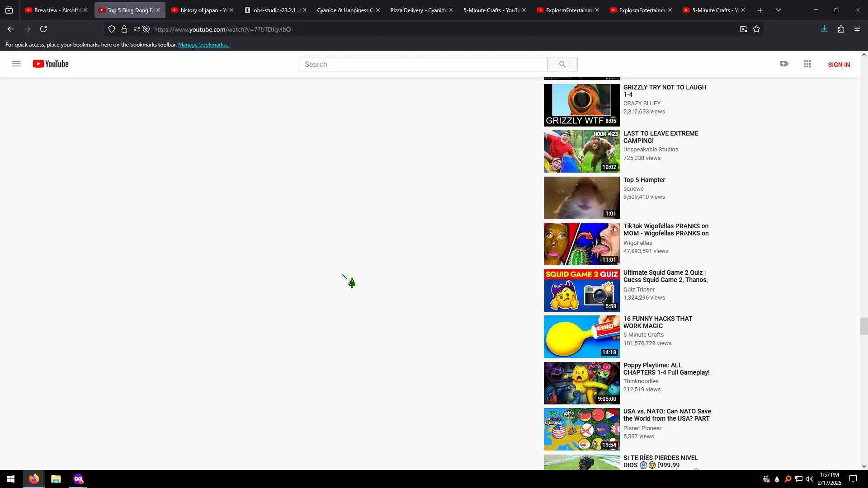Screen dimensions: 868x488
Task: Open the YouTube hamburger guide menu
Action: (x=16, y=64)
